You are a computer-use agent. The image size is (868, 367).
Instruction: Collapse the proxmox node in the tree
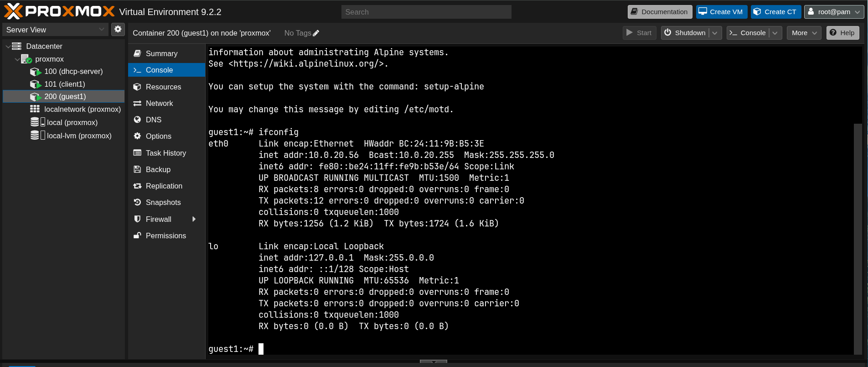click(x=17, y=59)
